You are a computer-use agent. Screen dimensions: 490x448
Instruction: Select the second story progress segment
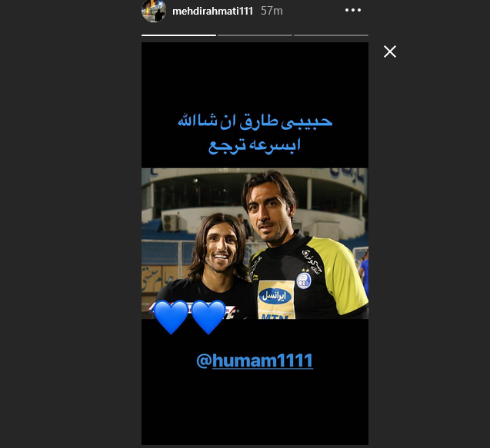point(255,35)
